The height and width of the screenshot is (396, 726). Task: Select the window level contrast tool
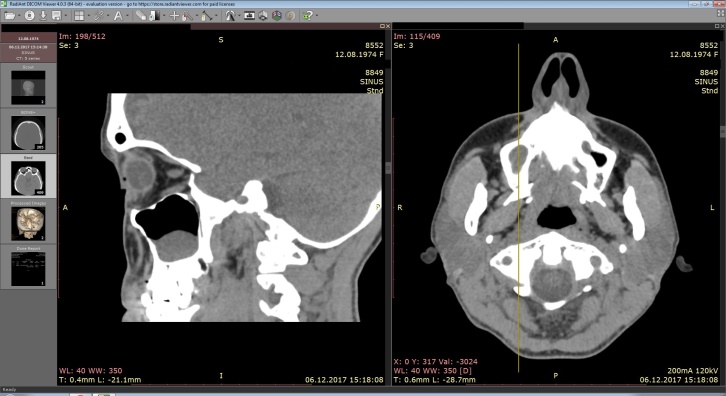155,16
